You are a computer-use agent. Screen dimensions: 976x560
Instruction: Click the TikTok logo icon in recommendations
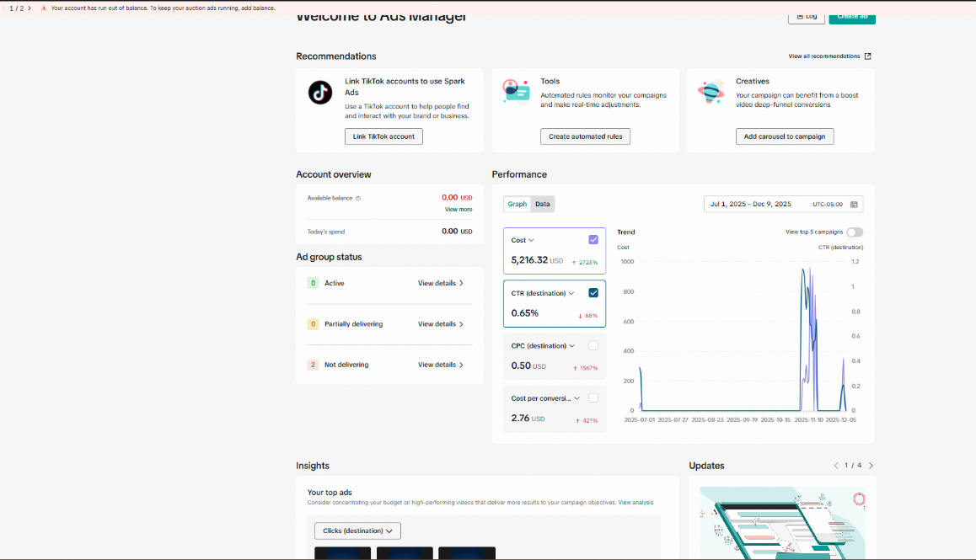pyautogui.click(x=320, y=93)
